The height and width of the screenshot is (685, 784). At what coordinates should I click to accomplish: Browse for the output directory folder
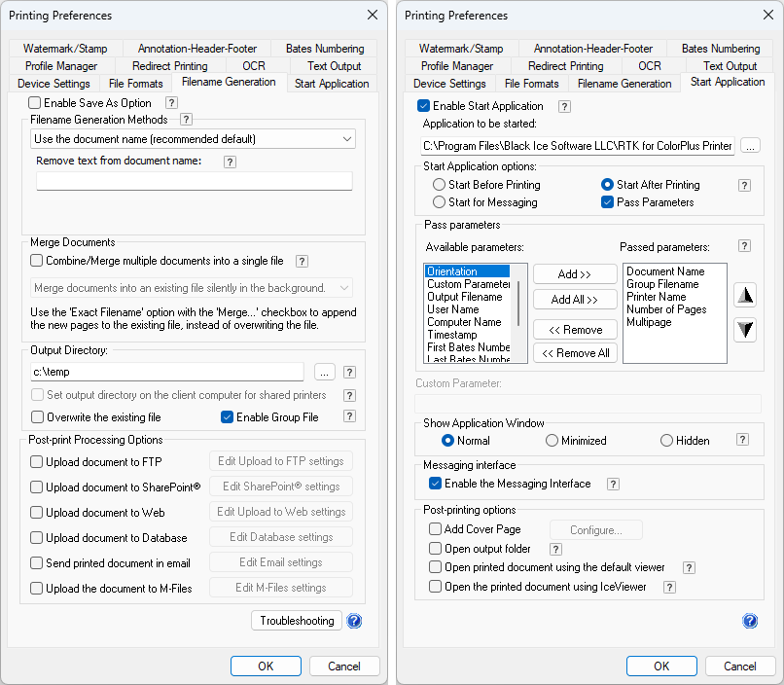(x=325, y=372)
